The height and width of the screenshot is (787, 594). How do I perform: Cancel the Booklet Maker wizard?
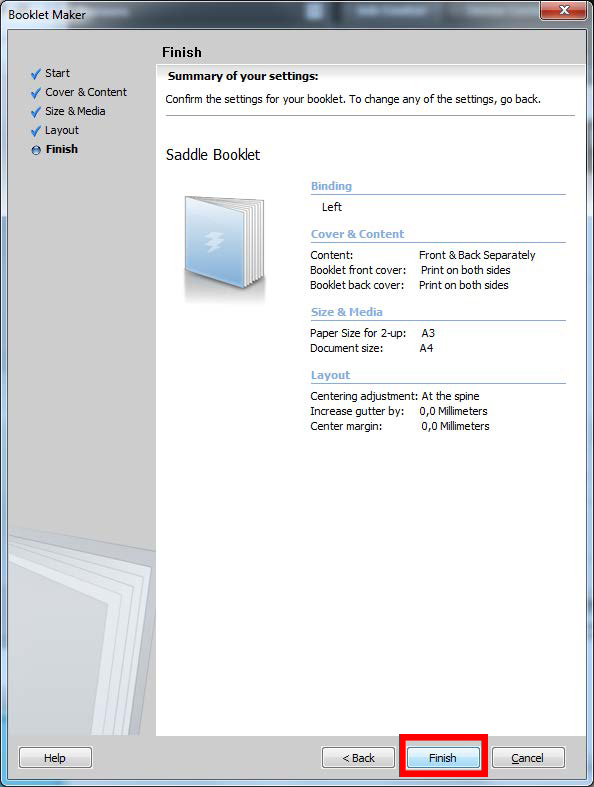(528, 757)
